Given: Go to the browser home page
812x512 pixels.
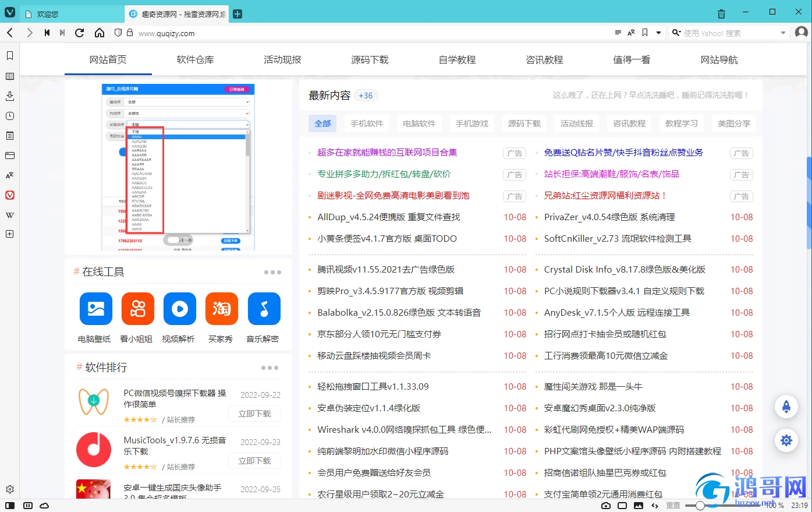Looking at the screenshot, I should pyautogui.click(x=100, y=33).
